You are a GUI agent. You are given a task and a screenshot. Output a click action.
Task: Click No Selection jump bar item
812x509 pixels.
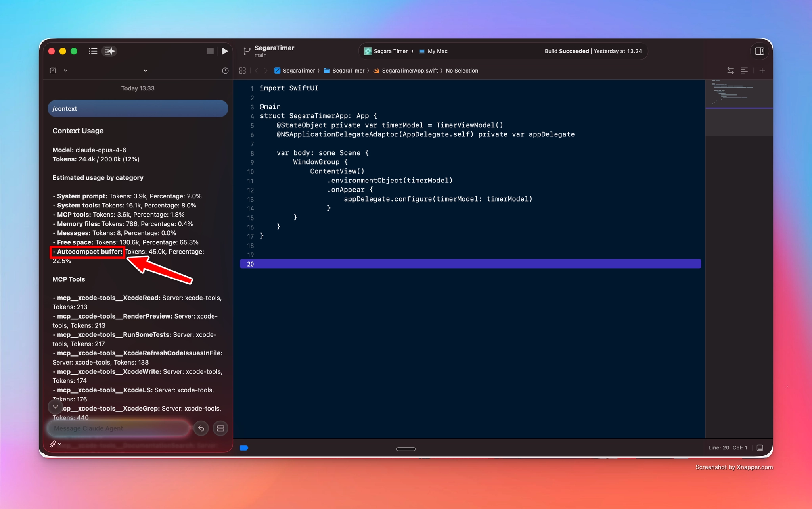pos(462,71)
